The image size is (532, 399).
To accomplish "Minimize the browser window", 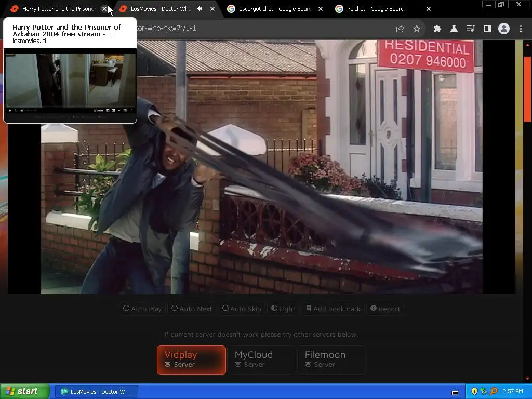I will tap(488, 5).
